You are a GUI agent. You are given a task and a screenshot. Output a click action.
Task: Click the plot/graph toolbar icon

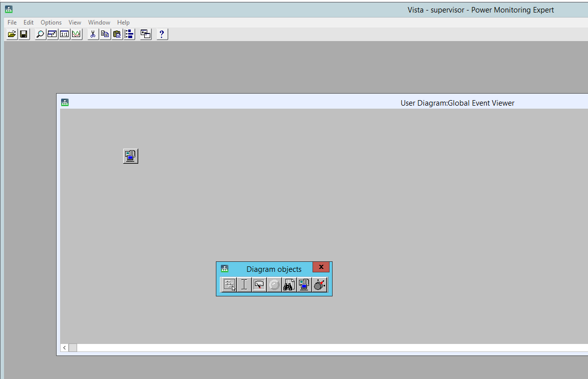[76, 35]
